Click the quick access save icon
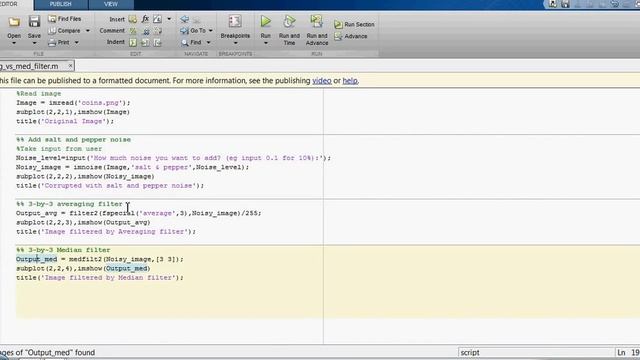 [565, 4]
